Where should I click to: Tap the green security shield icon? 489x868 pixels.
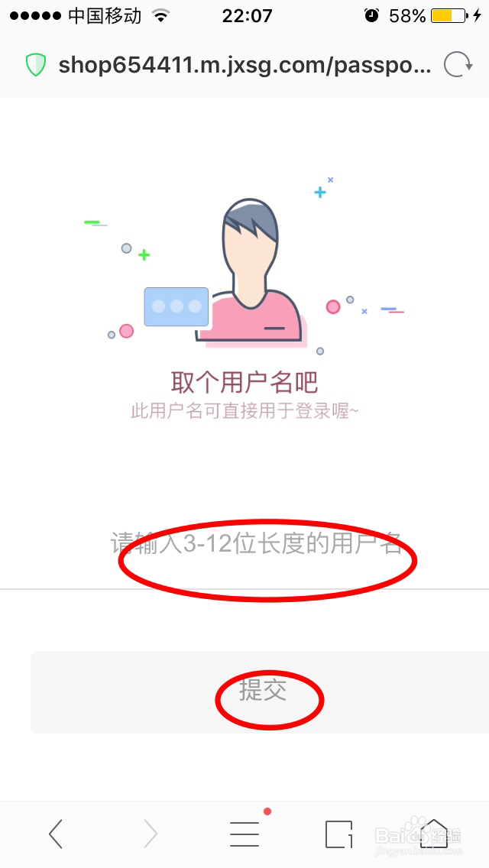[x=35, y=65]
